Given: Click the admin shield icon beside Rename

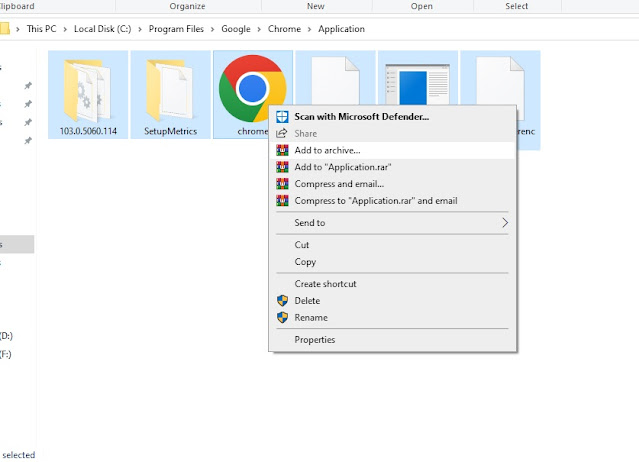Looking at the screenshot, I should click(282, 317).
